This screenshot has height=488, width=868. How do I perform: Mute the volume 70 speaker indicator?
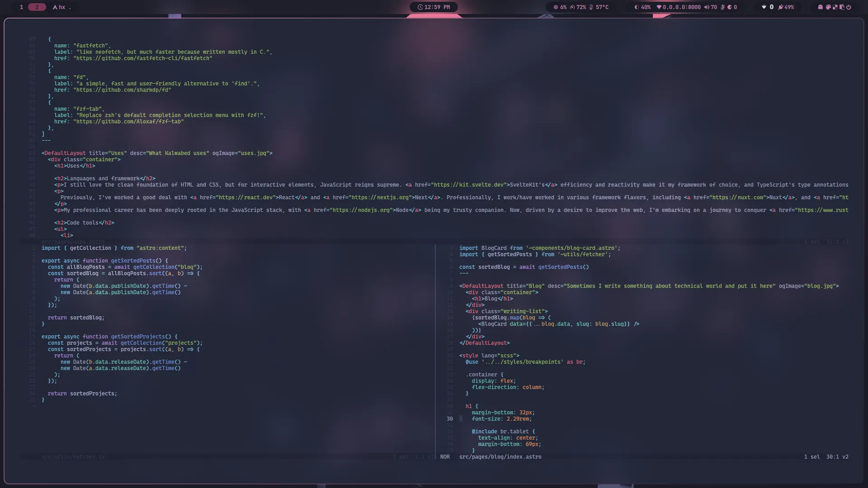pos(711,7)
